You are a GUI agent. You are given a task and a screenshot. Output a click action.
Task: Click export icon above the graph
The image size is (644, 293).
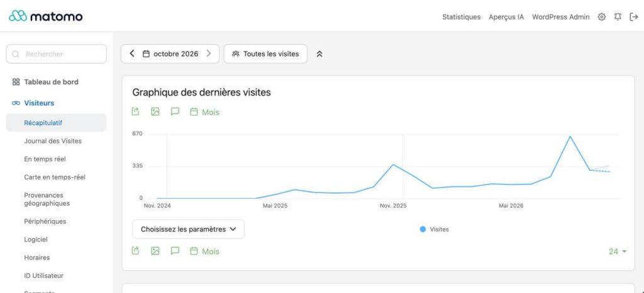coord(136,112)
